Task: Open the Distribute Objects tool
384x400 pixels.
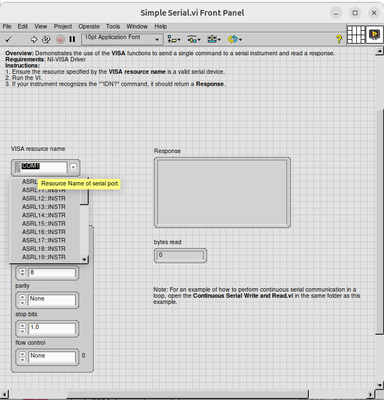Action: [x=194, y=39]
